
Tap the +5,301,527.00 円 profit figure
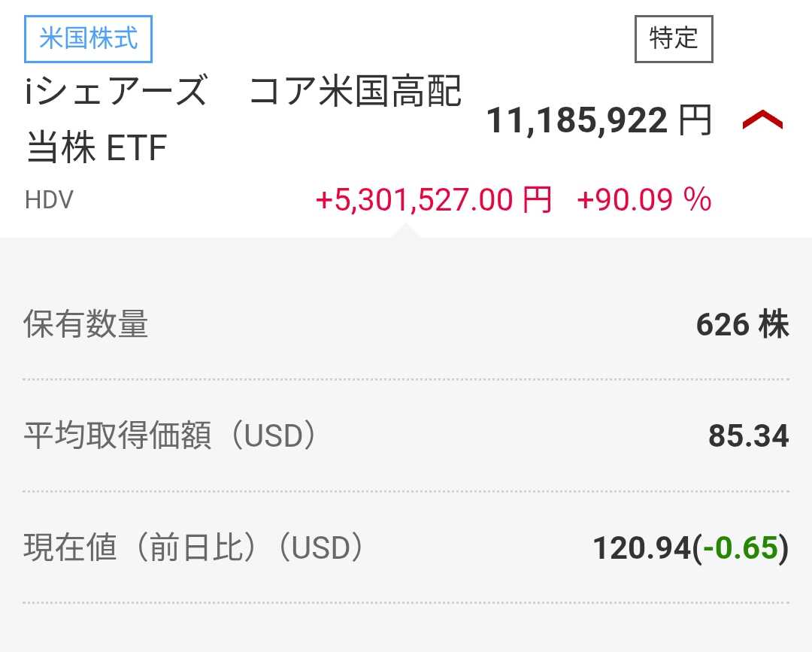(433, 200)
